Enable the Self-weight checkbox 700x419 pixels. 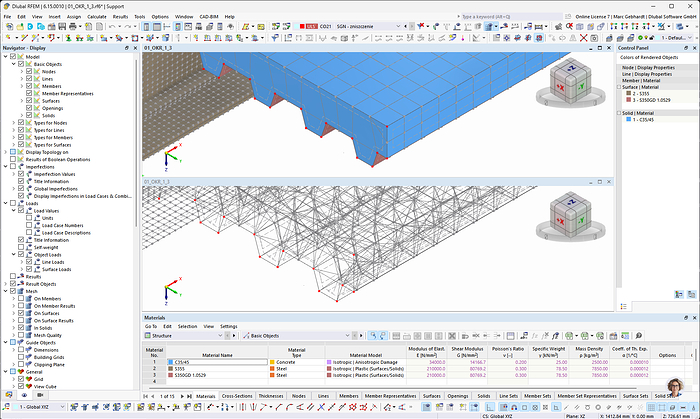[21, 247]
